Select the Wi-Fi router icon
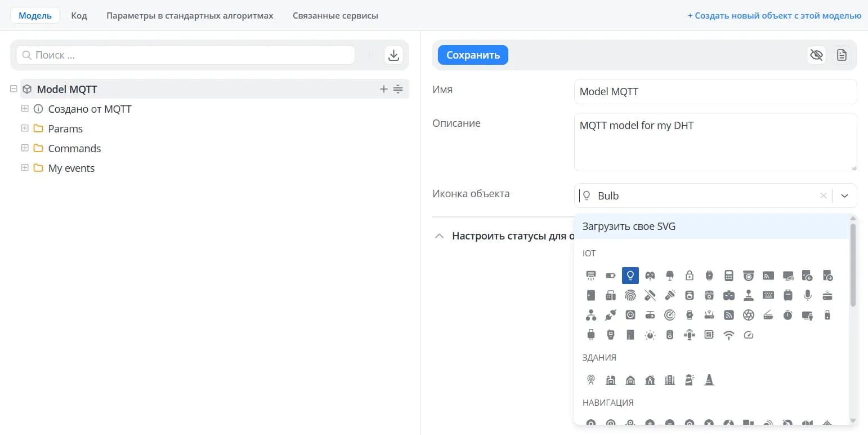This screenshot has width=868, height=435. [709, 315]
